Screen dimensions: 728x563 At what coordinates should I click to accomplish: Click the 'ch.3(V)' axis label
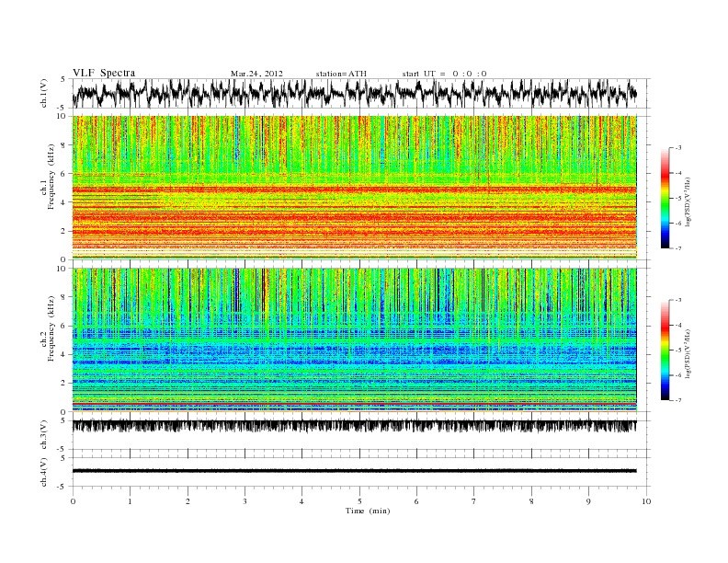pyautogui.click(x=44, y=435)
